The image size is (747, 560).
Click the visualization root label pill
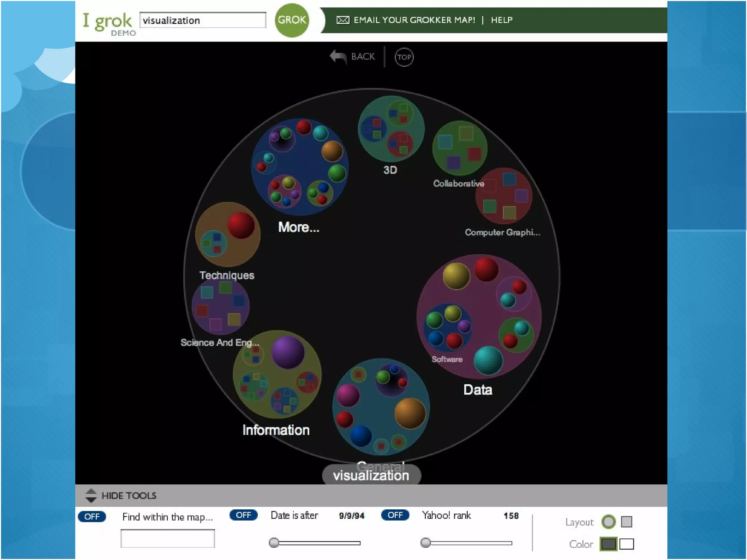[x=371, y=476]
